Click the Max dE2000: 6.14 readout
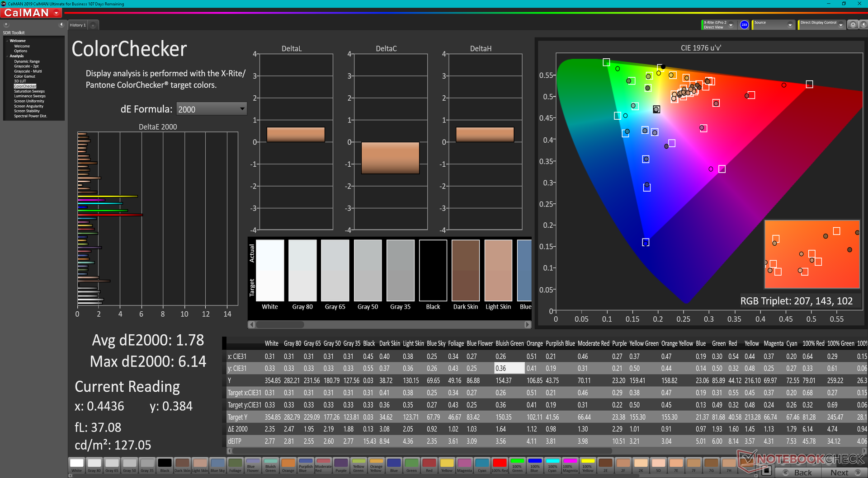Screen dimensions: 868x478 pyautogui.click(x=148, y=361)
